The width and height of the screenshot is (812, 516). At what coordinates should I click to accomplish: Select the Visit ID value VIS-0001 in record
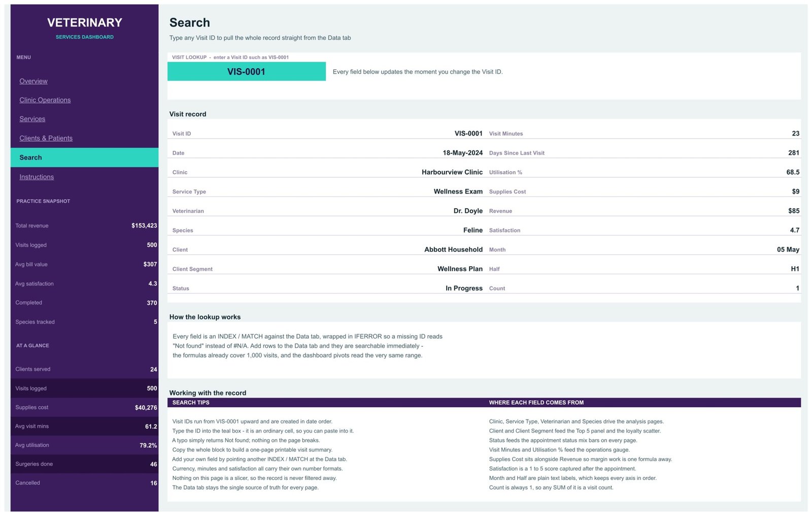point(468,134)
